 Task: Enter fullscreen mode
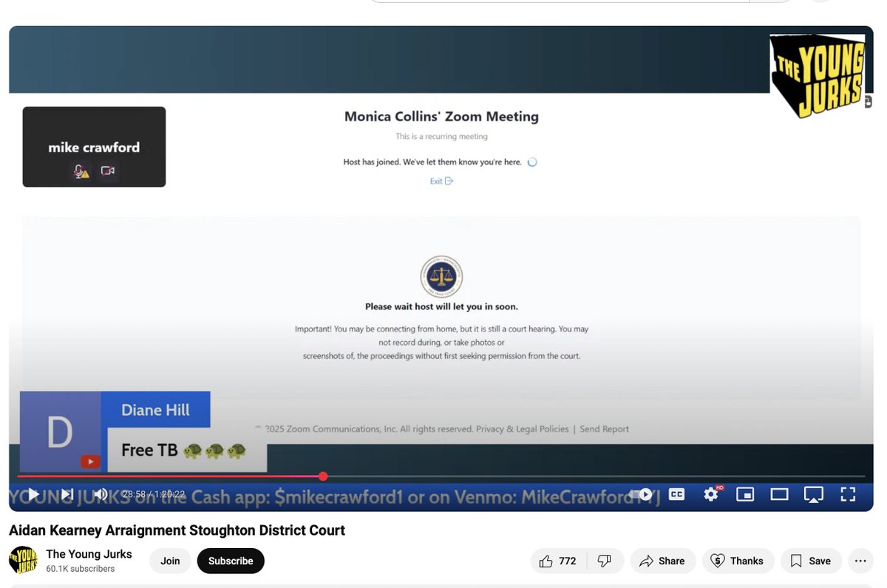coord(848,495)
